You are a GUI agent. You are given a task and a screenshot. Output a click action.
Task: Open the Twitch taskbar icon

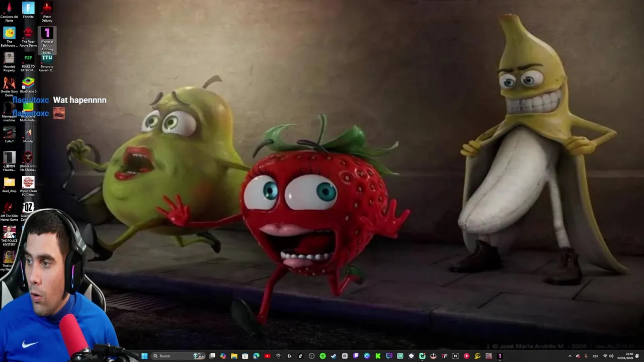point(356,356)
